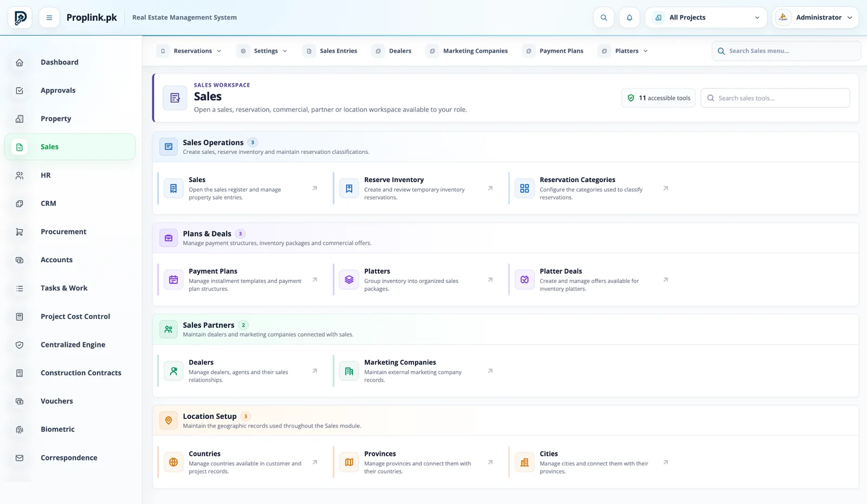Open the Marketing Companies top menu item
This screenshot has width=867, height=504.
[468, 51]
